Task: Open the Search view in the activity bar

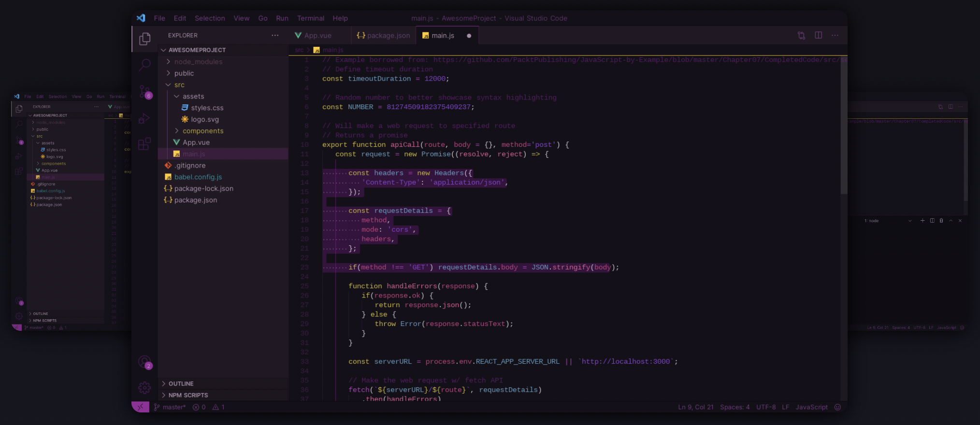Action: point(144,65)
